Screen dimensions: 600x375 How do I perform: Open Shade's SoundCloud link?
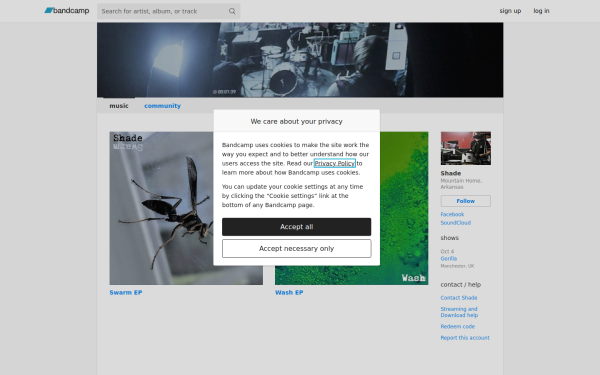point(456,223)
